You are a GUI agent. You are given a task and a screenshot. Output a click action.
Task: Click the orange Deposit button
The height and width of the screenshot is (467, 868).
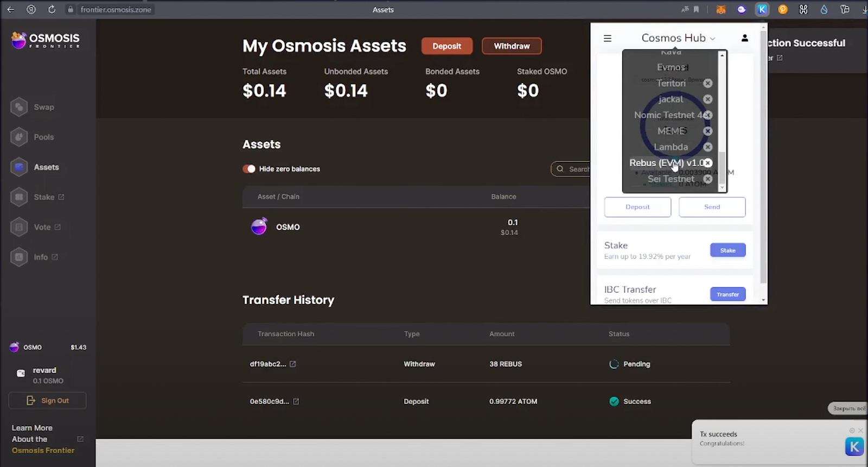click(x=447, y=46)
